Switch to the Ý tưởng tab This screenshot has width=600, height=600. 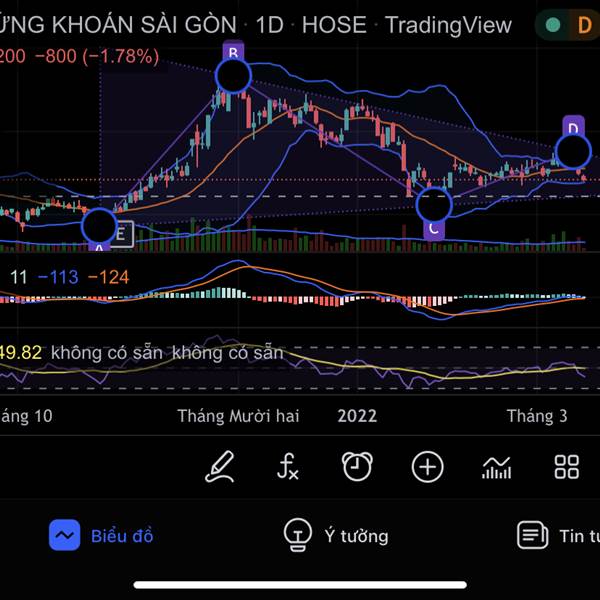pyautogui.click(x=336, y=535)
